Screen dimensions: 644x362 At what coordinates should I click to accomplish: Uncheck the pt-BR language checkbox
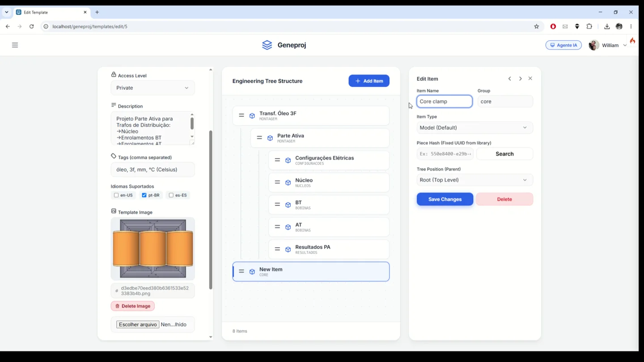(x=144, y=195)
